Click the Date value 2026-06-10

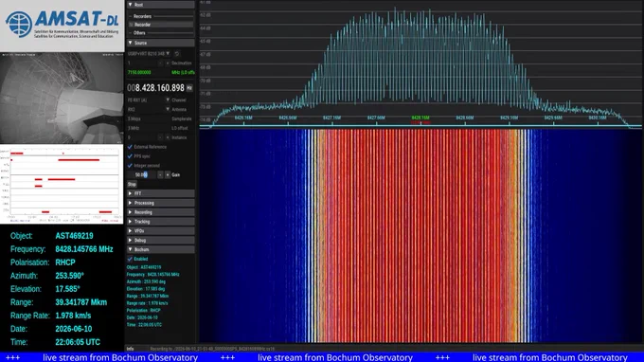74,329
